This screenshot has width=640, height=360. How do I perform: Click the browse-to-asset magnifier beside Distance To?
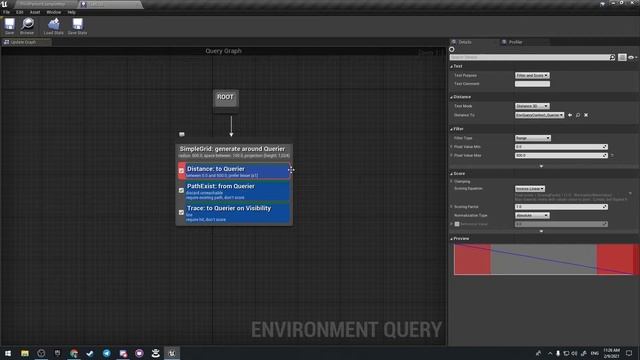pos(578,116)
